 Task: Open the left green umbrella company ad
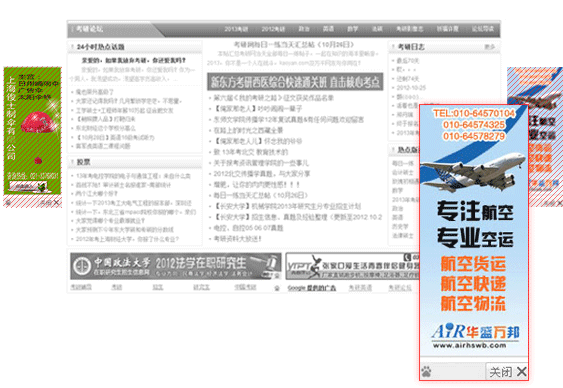[32, 131]
